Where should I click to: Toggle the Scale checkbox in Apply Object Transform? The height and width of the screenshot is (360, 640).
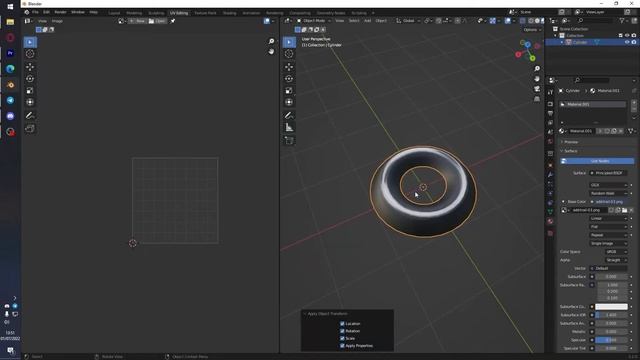tap(342, 338)
